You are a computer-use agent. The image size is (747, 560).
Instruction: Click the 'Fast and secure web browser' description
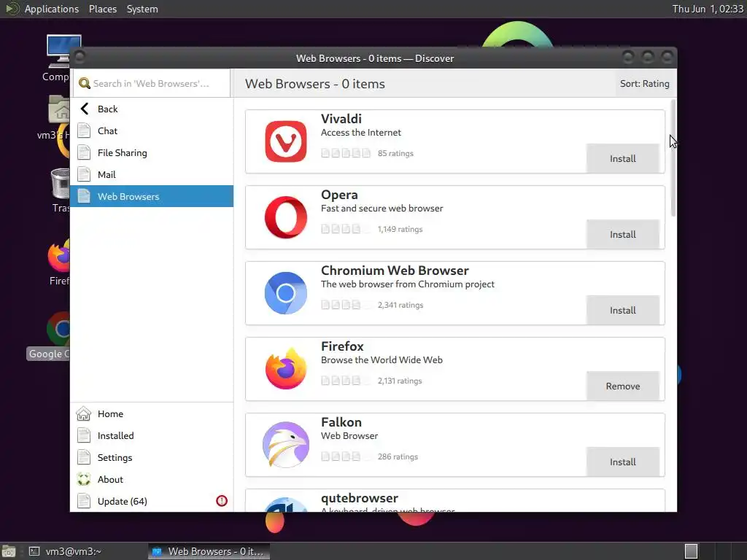coord(382,208)
